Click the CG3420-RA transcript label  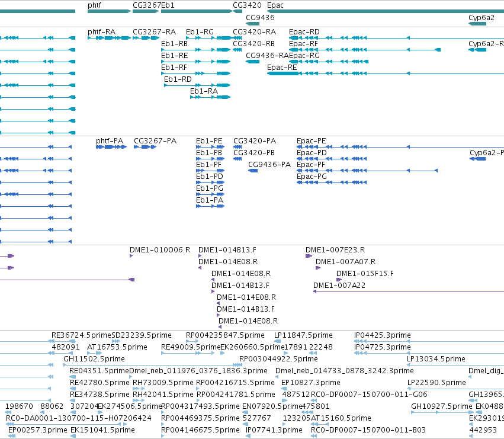254,32
